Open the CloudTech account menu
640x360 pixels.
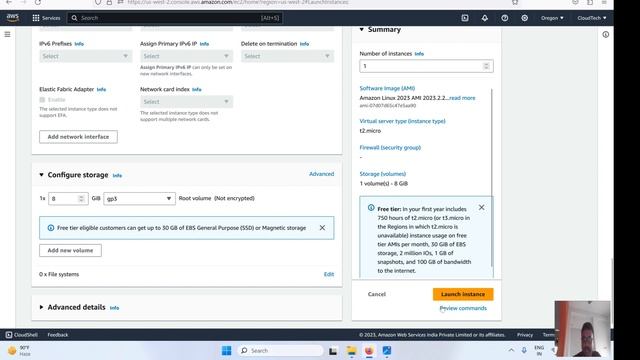pyautogui.click(x=591, y=18)
